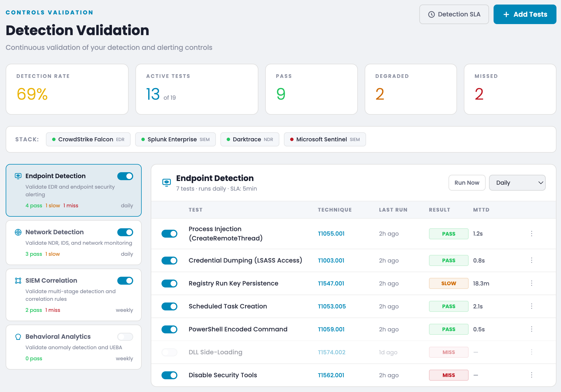Image resolution: width=561 pixels, height=392 pixels.
Task: Open options menu for Registry Run Key row
Action: [x=532, y=283]
